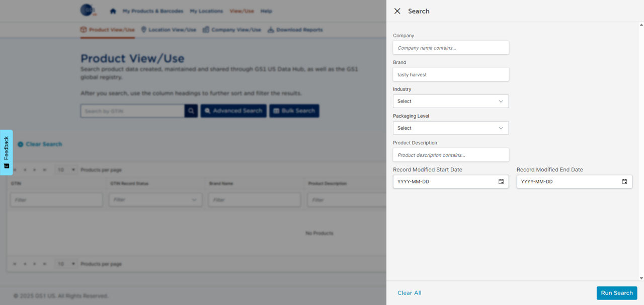Image resolution: width=644 pixels, height=305 pixels.
Task: Open calendar picker for Record Modified Start Date
Action: pyautogui.click(x=501, y=181)
